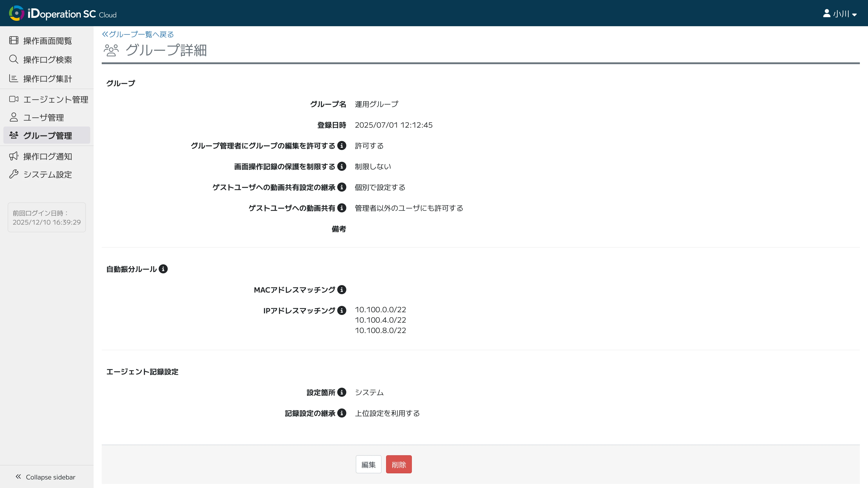
Task: Click info icon beside 設定箇所
Action: pyautogui.click(x=342, y=392)
